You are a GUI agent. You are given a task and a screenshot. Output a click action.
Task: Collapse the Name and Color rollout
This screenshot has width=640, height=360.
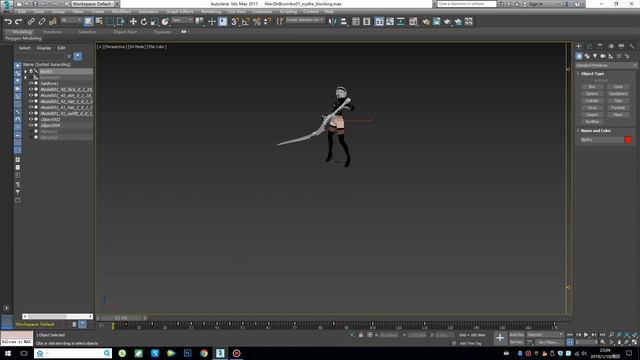(x=596, y=131)
